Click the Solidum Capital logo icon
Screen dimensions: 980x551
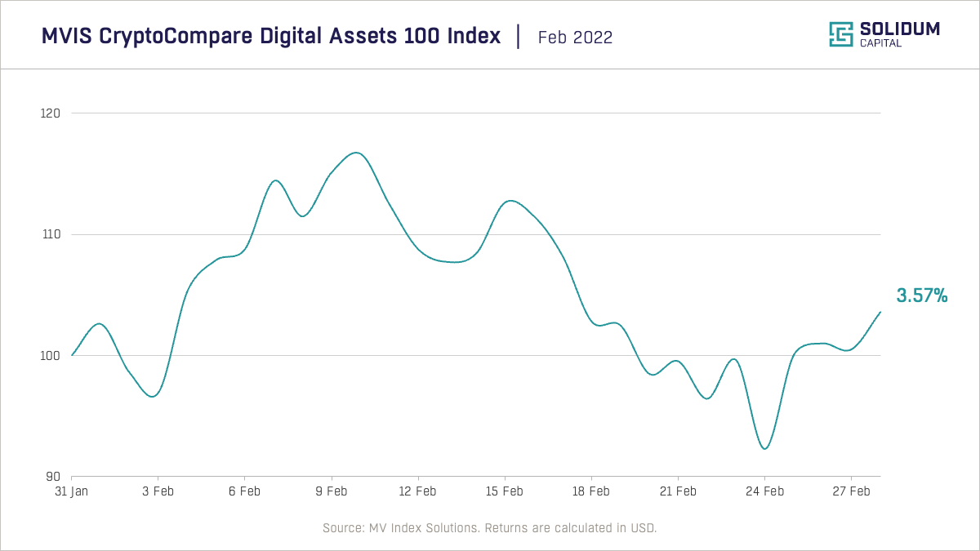click(x=841, y=34)
